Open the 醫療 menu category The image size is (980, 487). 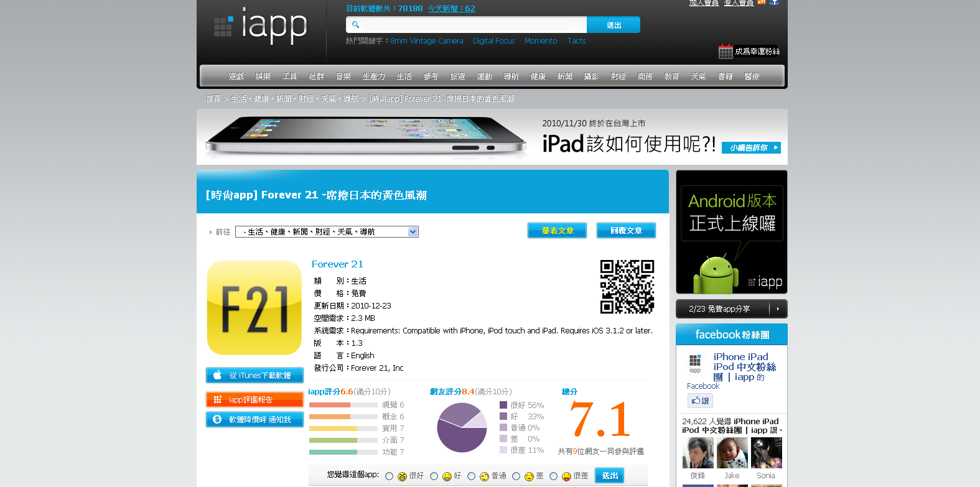[752, 77]
